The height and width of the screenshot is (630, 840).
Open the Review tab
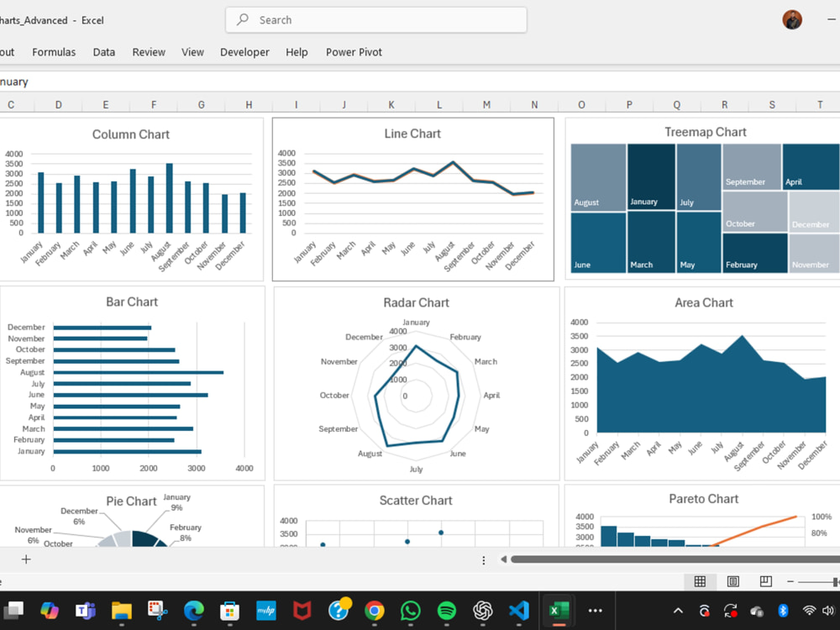point(149,51)
